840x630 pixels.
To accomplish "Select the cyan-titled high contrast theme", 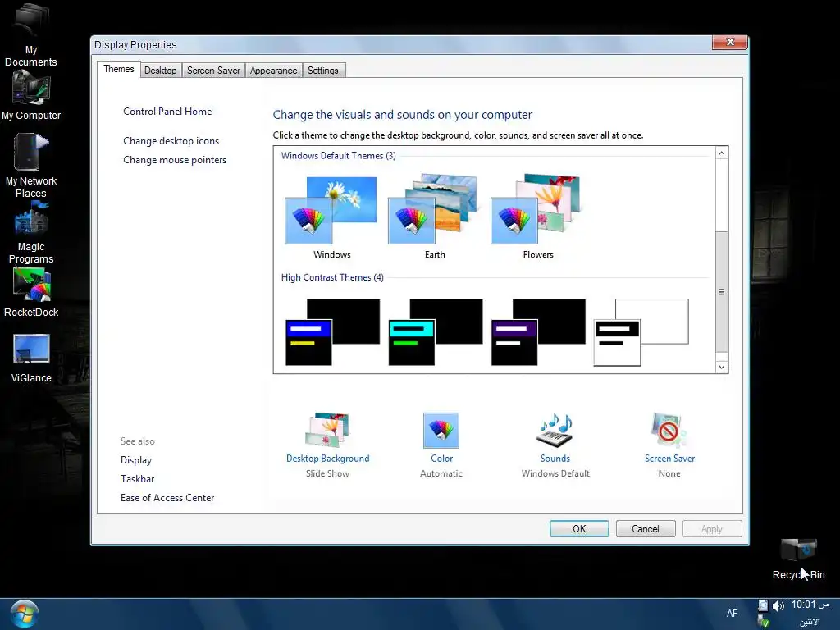I will [x=435, y=332].
